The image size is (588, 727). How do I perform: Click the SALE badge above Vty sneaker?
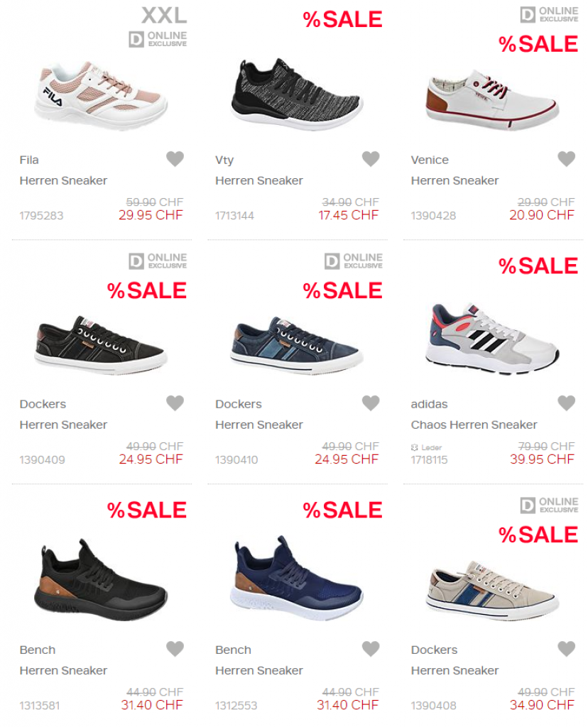pyautogui.click(x=343, y=19)
